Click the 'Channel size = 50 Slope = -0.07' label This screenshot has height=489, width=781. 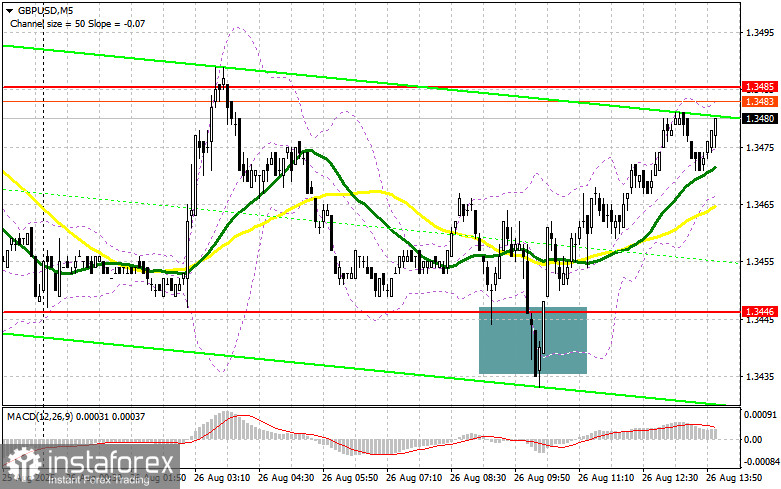[x=77, y=23]
